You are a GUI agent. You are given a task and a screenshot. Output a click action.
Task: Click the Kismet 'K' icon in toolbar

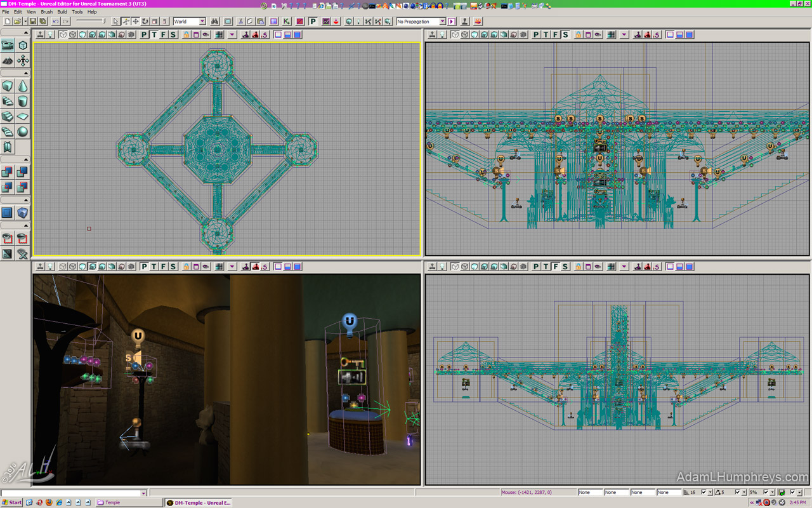(287, 22)
